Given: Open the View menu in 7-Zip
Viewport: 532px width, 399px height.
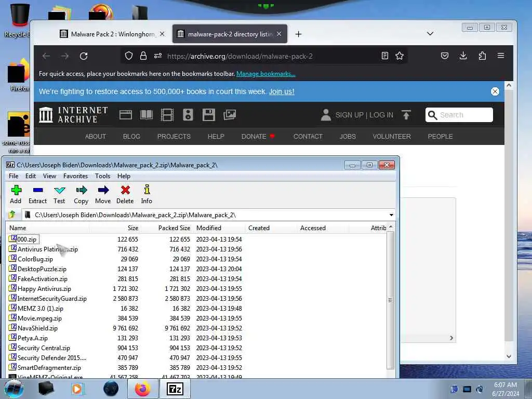Looking at the screenshot, I should click(x=49, y=176).
